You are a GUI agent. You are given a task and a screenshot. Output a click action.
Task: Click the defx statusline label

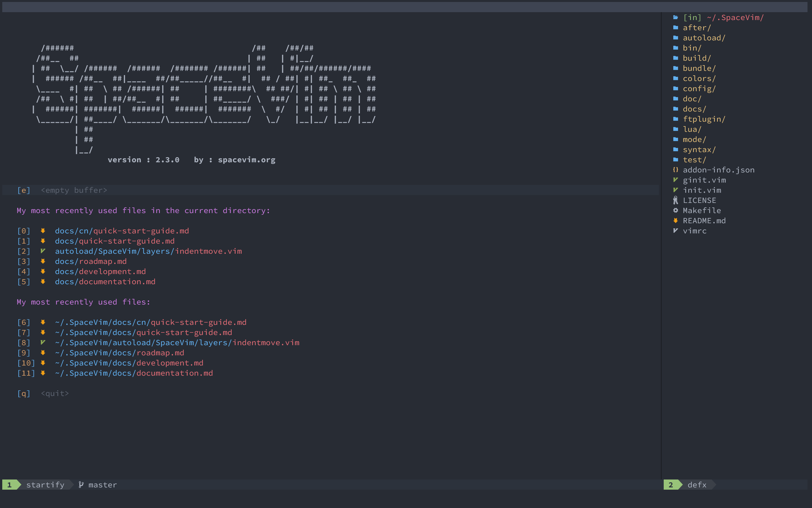pyautogui.click(x=697, y=485)
